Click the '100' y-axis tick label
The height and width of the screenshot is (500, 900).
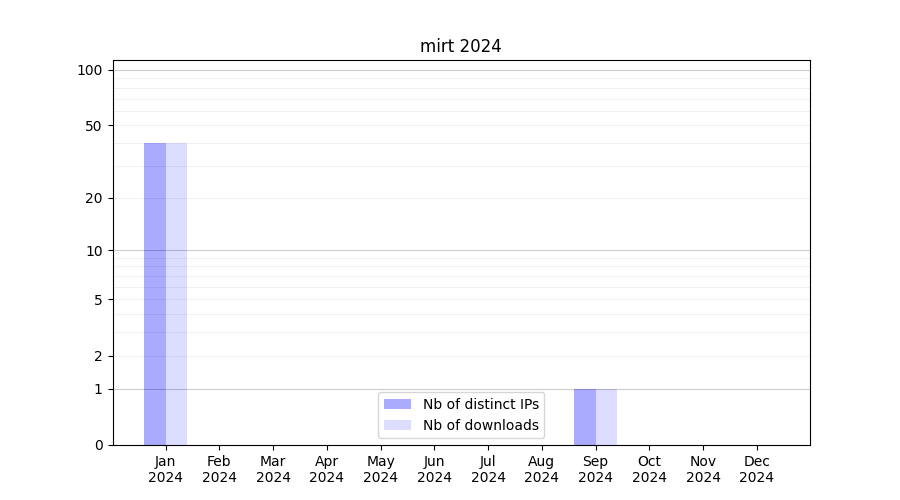[x=90, y=70]
